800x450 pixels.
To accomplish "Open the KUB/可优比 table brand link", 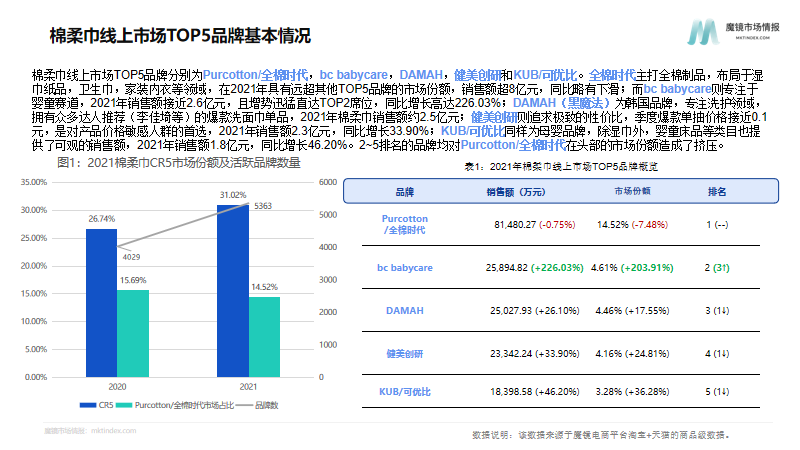I will pos(405,392).
